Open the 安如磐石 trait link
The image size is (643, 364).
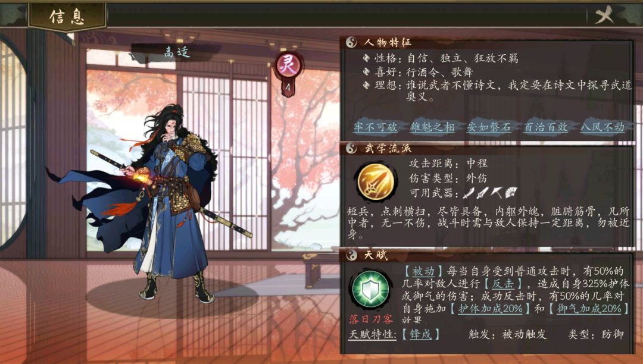[x=489, y=127]
